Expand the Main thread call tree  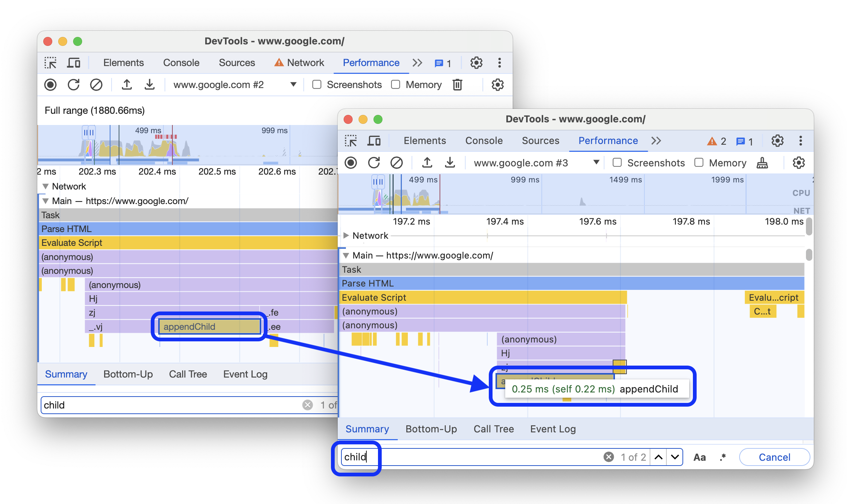(x=347, y=255)
